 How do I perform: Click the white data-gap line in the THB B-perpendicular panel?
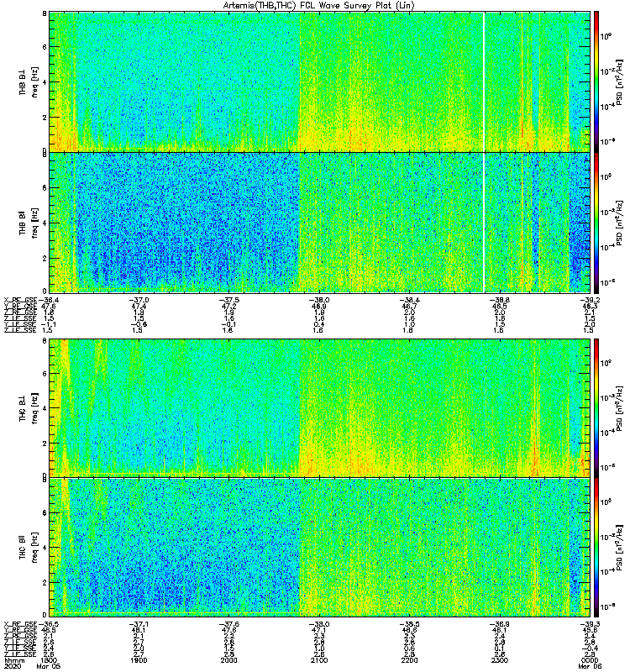(x=484, y=81)
